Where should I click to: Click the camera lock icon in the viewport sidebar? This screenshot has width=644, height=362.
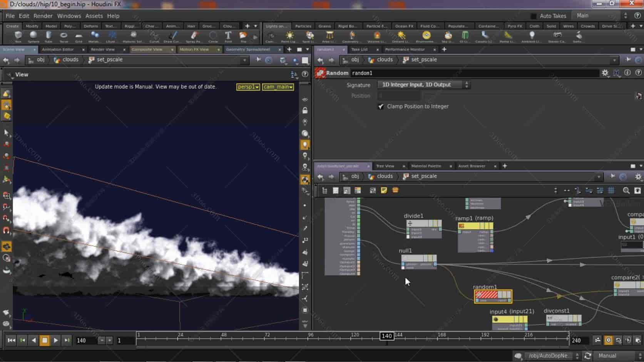[x=305, y=110]
